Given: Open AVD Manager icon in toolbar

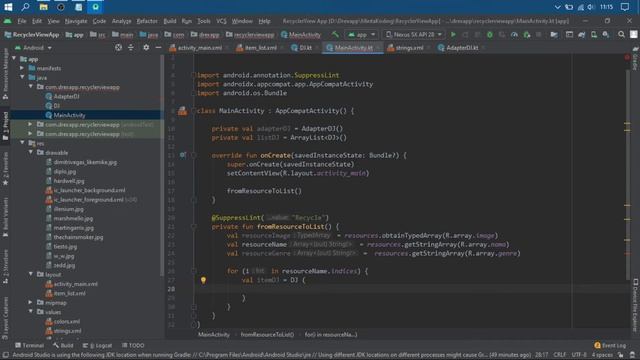Looking at the screenshot, I should pos(594,35).
